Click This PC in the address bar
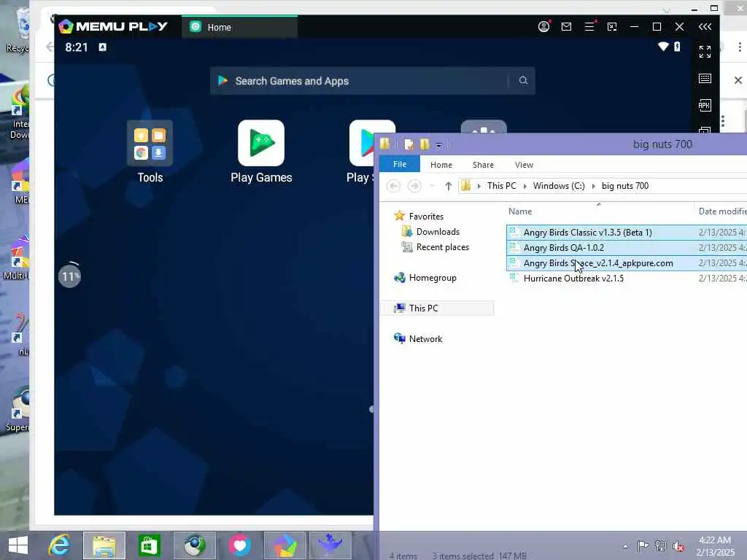 click(x=502, y=186)
